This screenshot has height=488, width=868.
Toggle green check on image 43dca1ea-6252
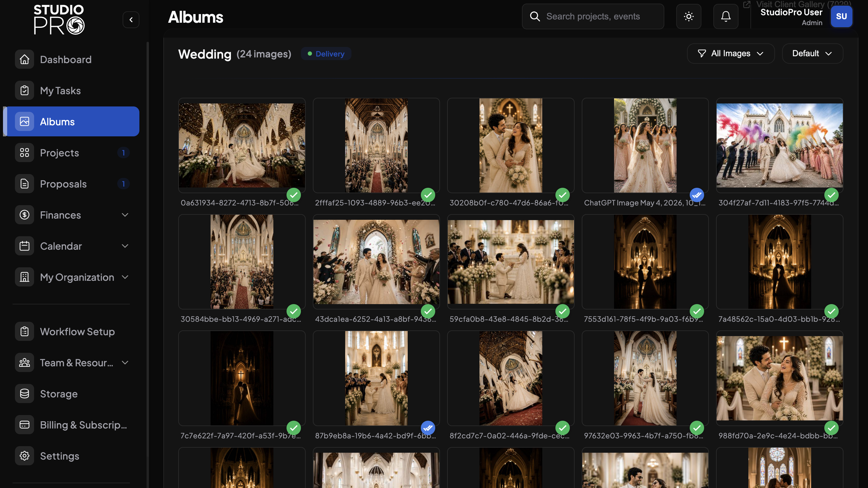428,312
